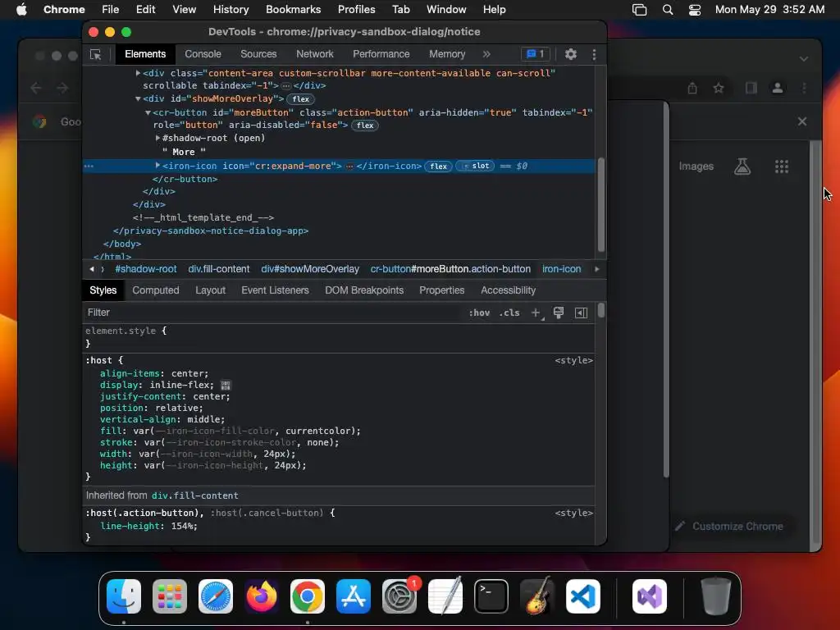The image size is (840, 630).
Task: Expand the iron-icon element node
Action: pos(157,166)
